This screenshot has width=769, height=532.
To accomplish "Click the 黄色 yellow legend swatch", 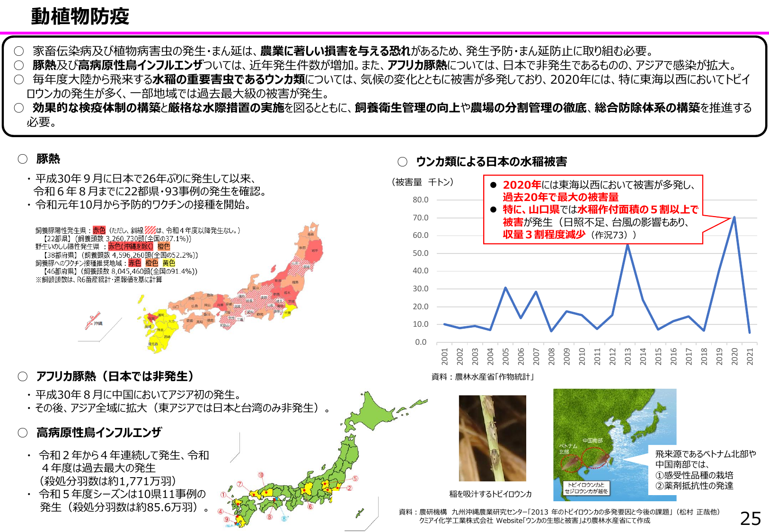I will tap(168, 263).
